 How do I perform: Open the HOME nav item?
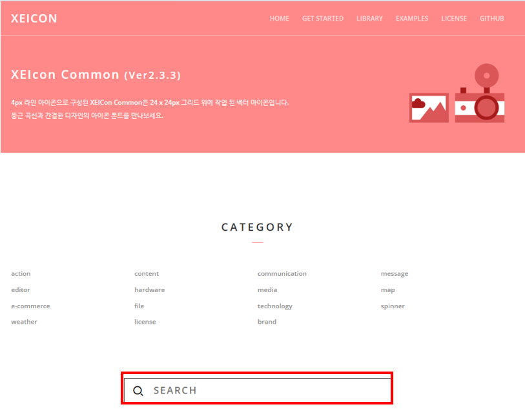click(280, 19)
